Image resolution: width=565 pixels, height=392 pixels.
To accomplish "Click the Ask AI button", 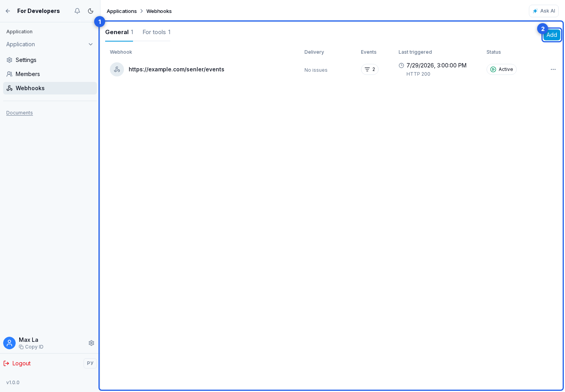I will [x=544, y=11].
